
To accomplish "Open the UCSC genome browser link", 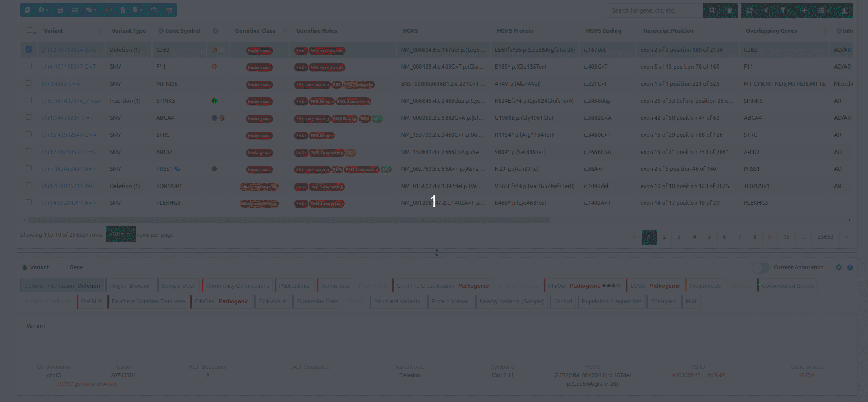I will pos(87,384).
